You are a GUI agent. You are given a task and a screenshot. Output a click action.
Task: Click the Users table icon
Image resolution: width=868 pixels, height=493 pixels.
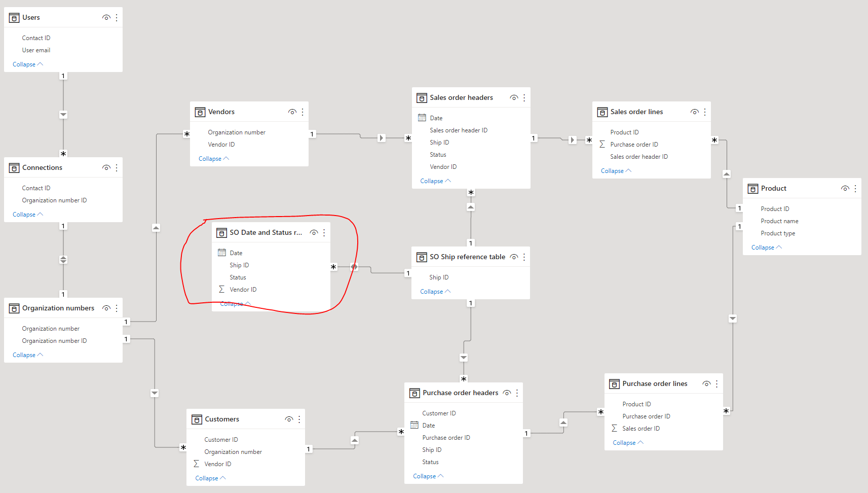point(14,18)
